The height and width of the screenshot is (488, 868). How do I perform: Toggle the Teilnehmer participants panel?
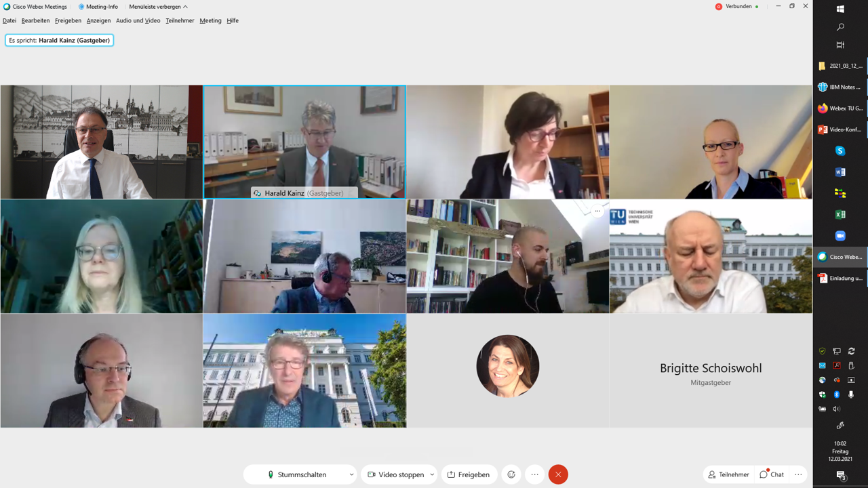click(728, 474)
